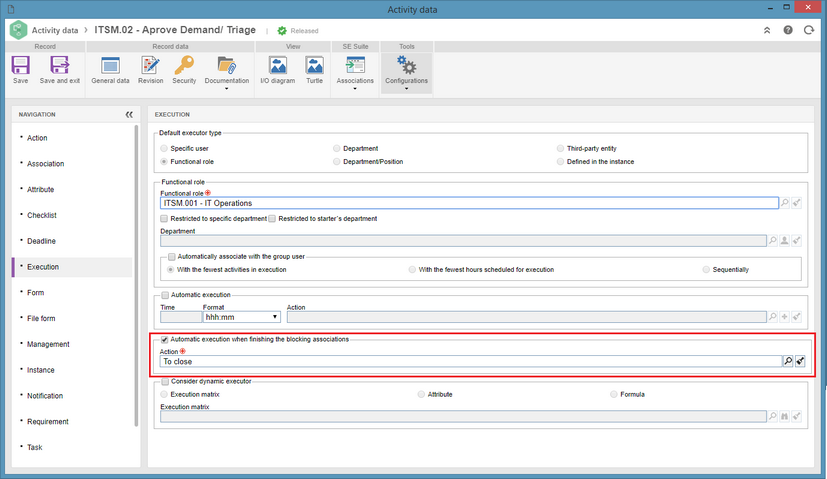Check Restricted to specific department
Image resolution: width=827 pixels, height=479 pixels.
[164, 218]
